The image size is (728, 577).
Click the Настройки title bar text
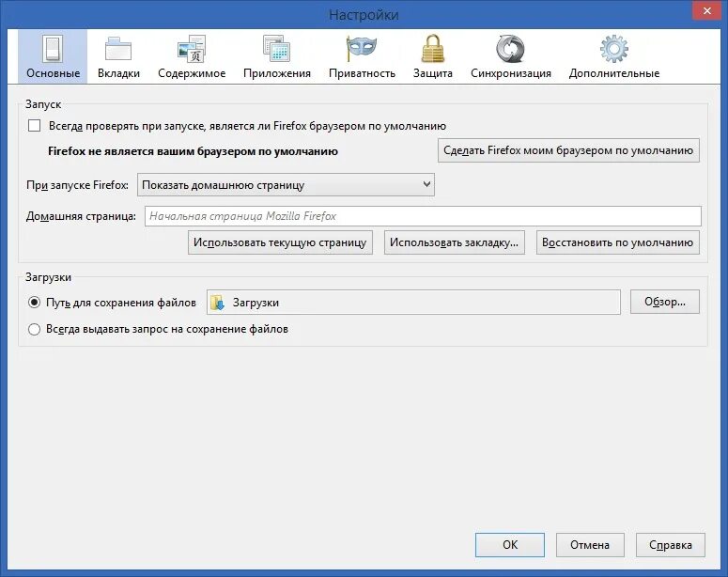pos(364,15)
